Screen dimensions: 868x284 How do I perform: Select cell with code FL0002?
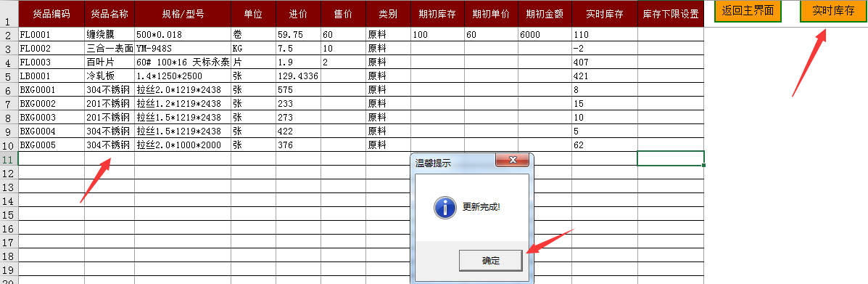click(51, 48)
